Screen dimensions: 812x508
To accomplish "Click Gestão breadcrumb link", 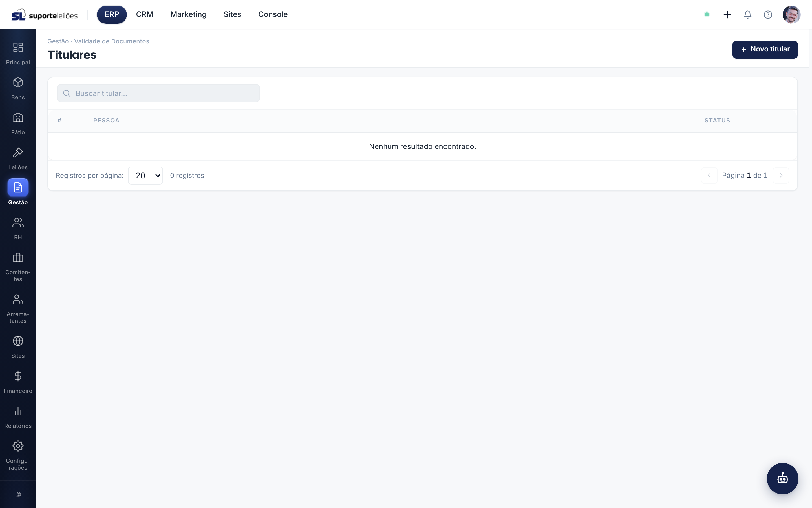I will tap(58, 41).
